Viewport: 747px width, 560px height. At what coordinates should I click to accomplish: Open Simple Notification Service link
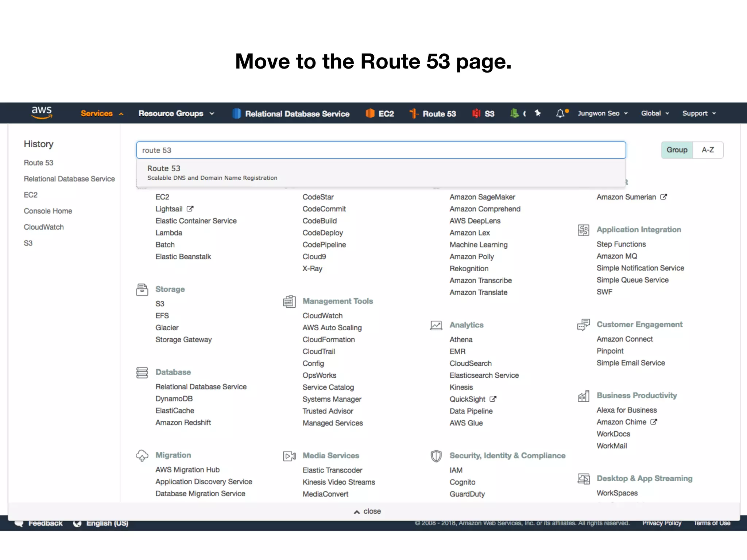[x=640, y=268]
